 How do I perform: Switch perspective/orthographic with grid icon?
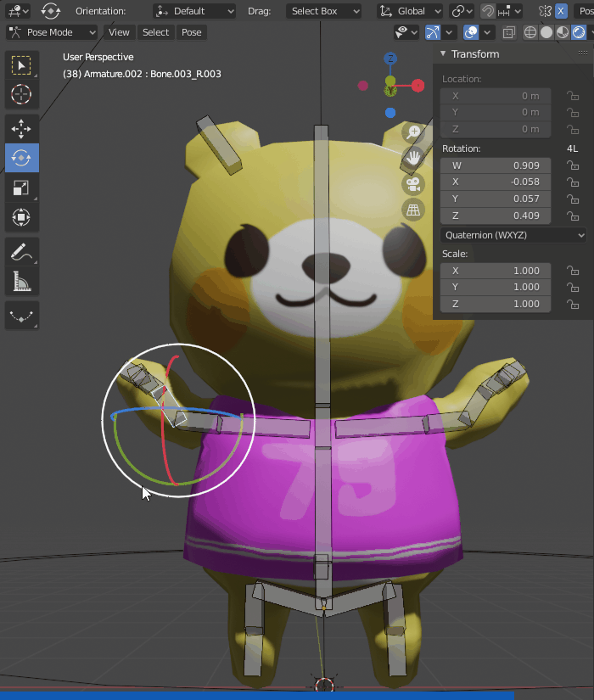click(x=413, y=210)
